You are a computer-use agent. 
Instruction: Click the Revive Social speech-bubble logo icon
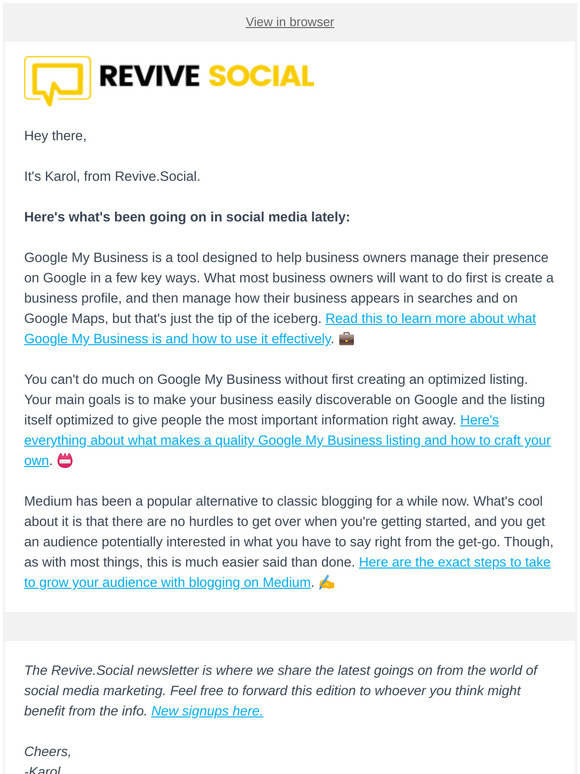tap(57, 80)
